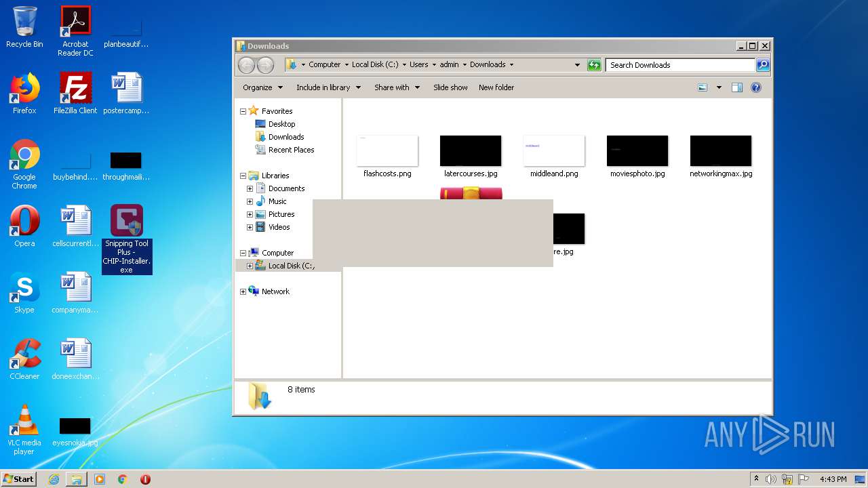Select Downloads under Favorites

click(x=279, y=137)
